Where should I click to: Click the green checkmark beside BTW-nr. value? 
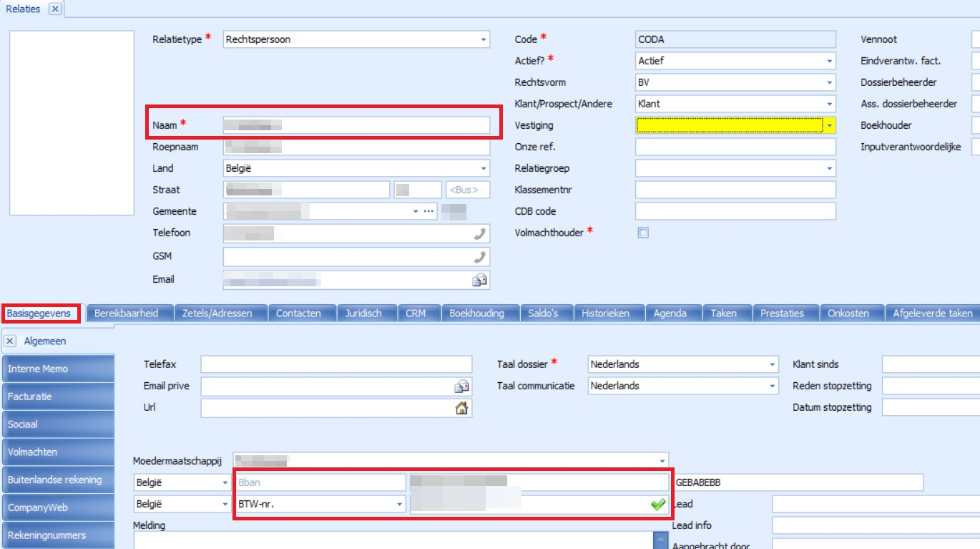657,505
